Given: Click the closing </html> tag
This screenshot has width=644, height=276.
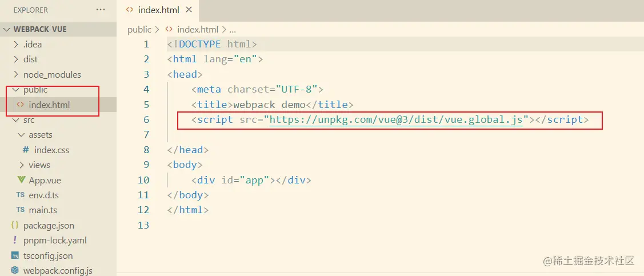Looking at the screenshot, I should (188, 210).
